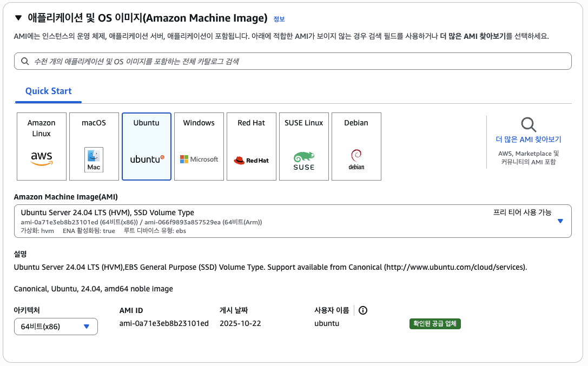Pick the SUSE Linux AMI tile
The height and width of the screenshot is (366, 588).
point(304,147)
